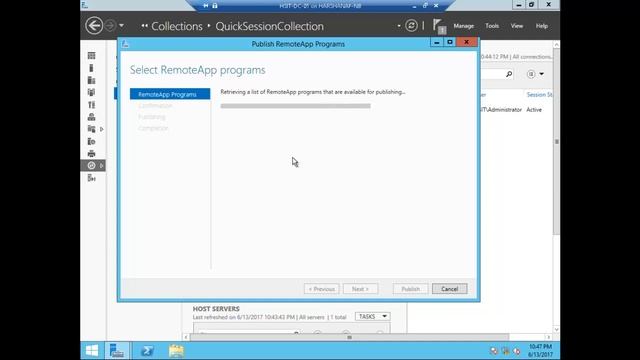The image size is (640, 360).
Task: Open the small dropdown arrow left of Refresh
Action: 399,26
